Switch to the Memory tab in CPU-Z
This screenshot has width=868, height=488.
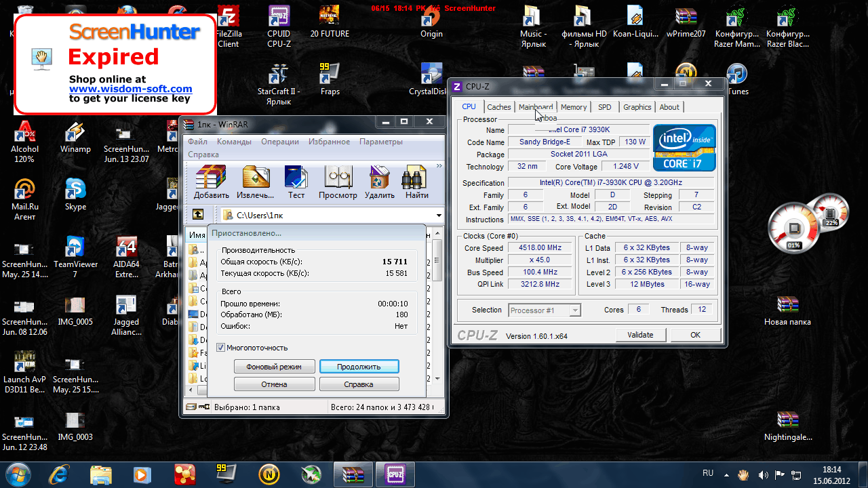click(574, 107)
